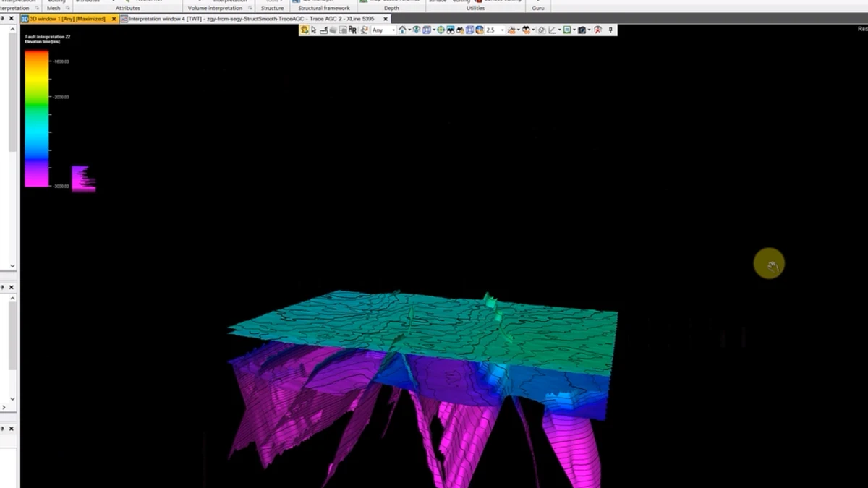Expand the orange figures icon dropdown arrow
Screen dimensions: 868x488
pos(519,30)
